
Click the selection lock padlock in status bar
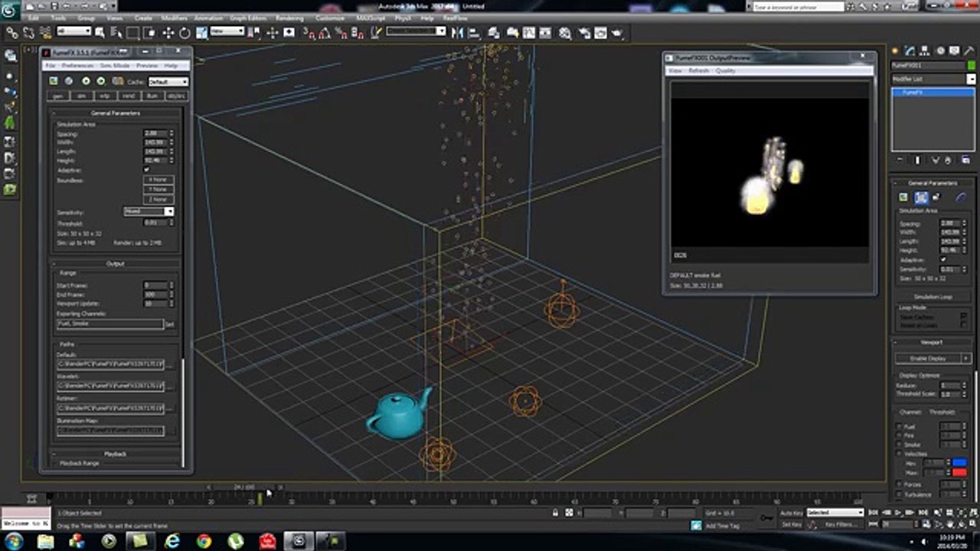[x=555, y=513]
